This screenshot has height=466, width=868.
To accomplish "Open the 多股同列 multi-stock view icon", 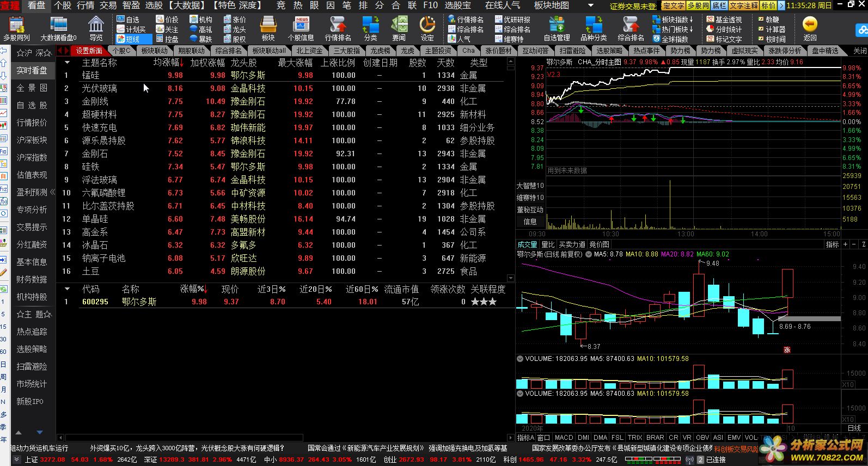I will (17, 28).
